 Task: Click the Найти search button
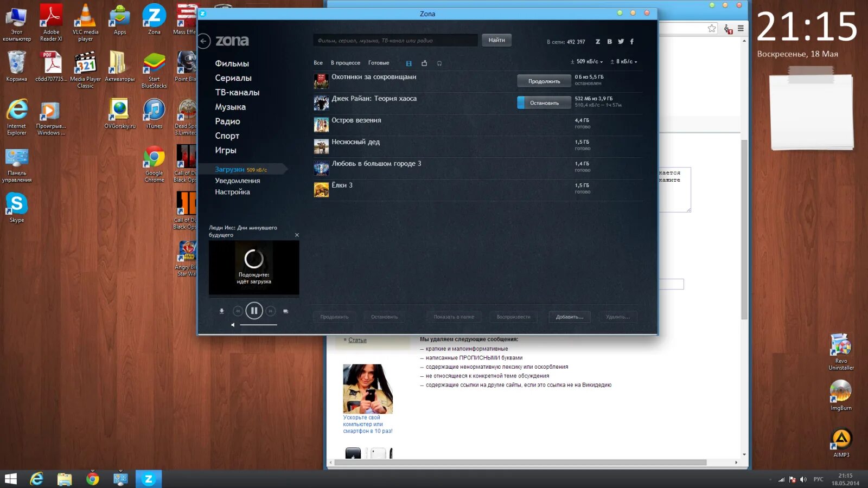point(496,40)
